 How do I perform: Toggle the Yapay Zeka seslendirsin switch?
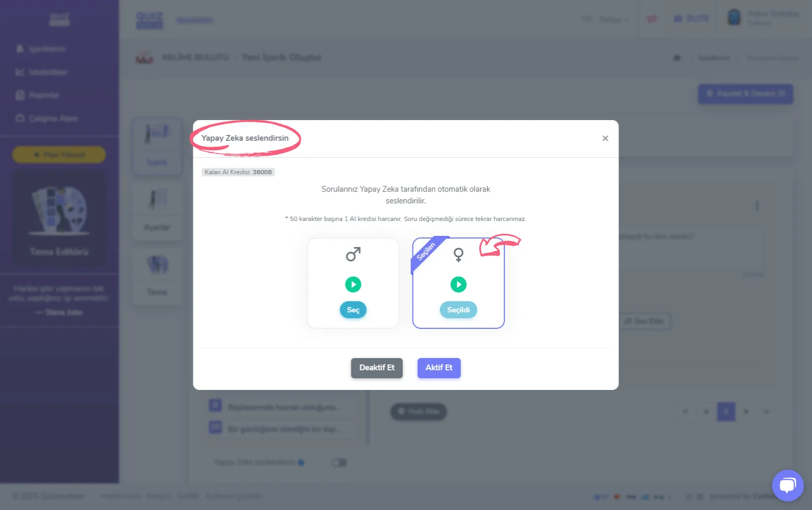[339, 463]
